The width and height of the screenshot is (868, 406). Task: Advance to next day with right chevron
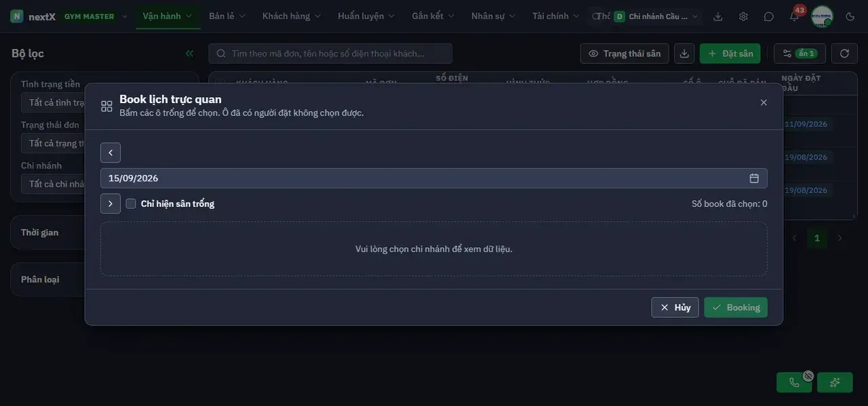pyautogui.click(x=111, y=204)
